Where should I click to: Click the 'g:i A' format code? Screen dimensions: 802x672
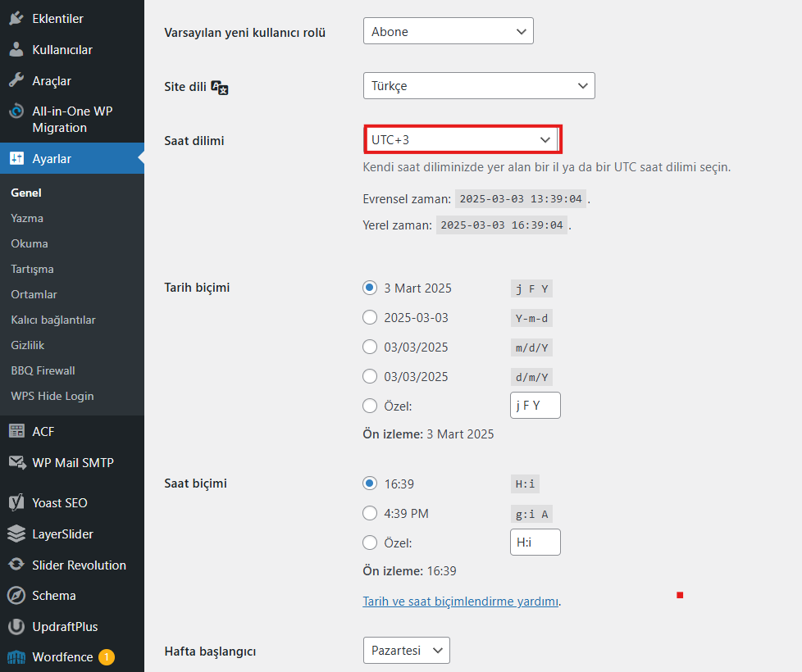(x=531, y=514)
